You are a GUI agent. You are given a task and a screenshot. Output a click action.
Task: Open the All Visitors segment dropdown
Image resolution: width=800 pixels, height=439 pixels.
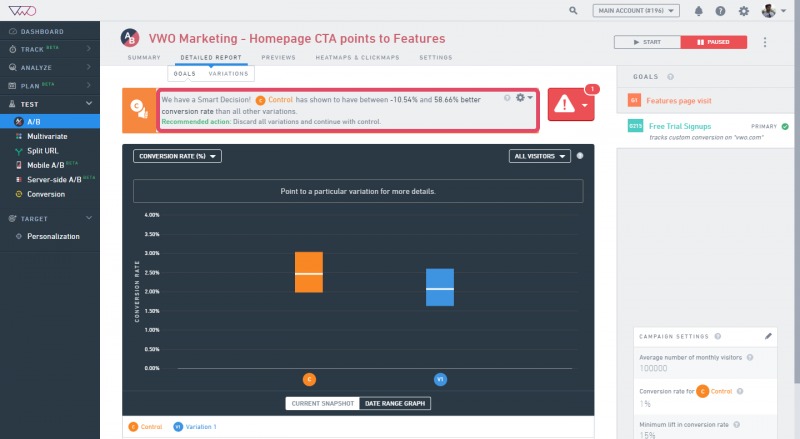pos(539,156)
